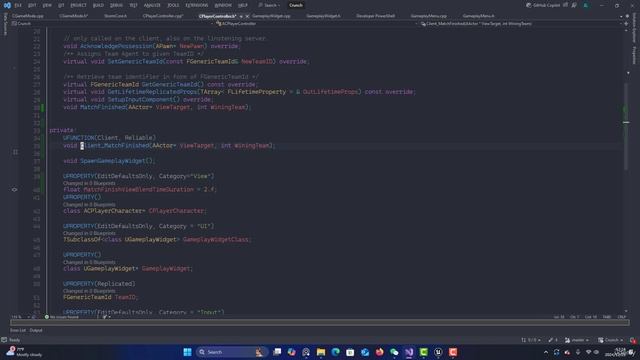The image size is (640, 360).
Task: Open WeChat from the taskbar
Action: (x=394, y=352)
